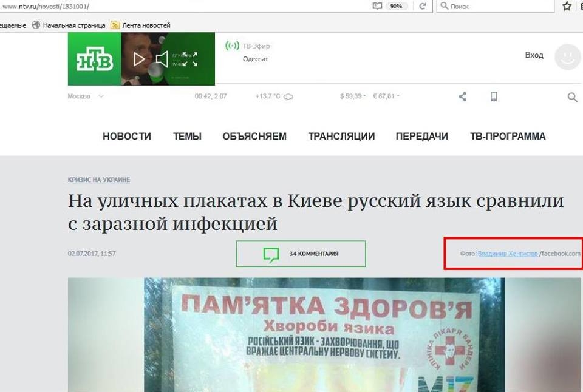Click the mobile version phone icon
Viewport: 583px width, 392px height.
click(x=494, y=96)
